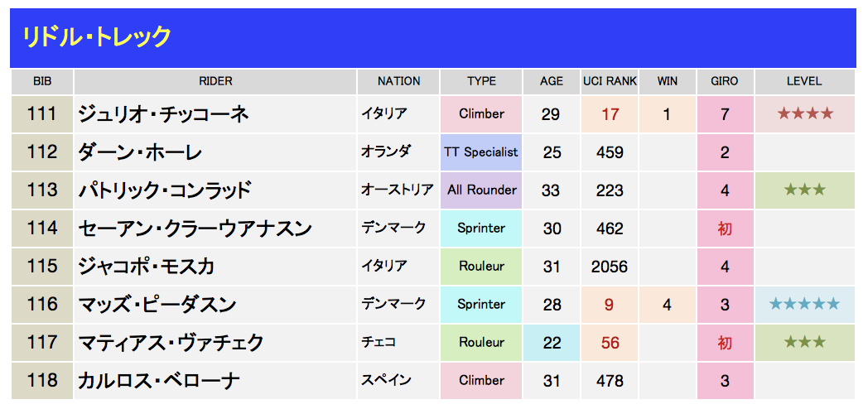Click the four red stars for bib 111
Screen dimensions: 868x409
[x=805, y=114]
